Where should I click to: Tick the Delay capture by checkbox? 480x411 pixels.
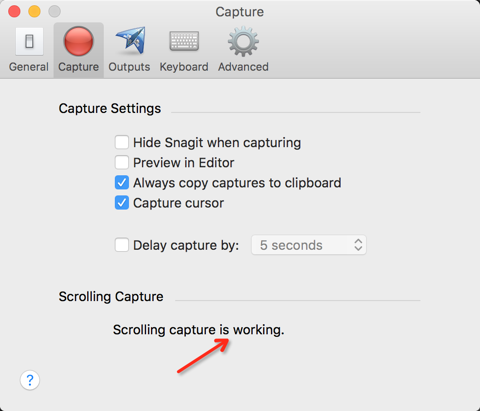tap(122, 245)
